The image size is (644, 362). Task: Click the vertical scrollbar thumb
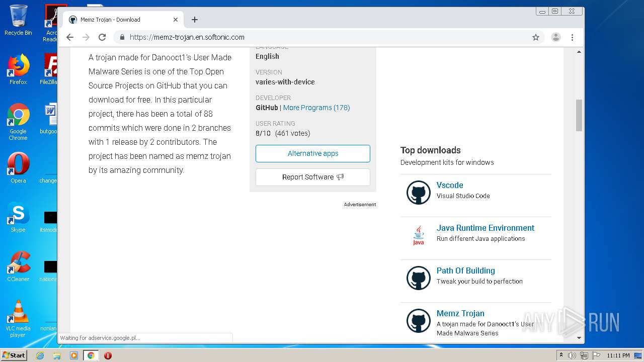[579, 115]
